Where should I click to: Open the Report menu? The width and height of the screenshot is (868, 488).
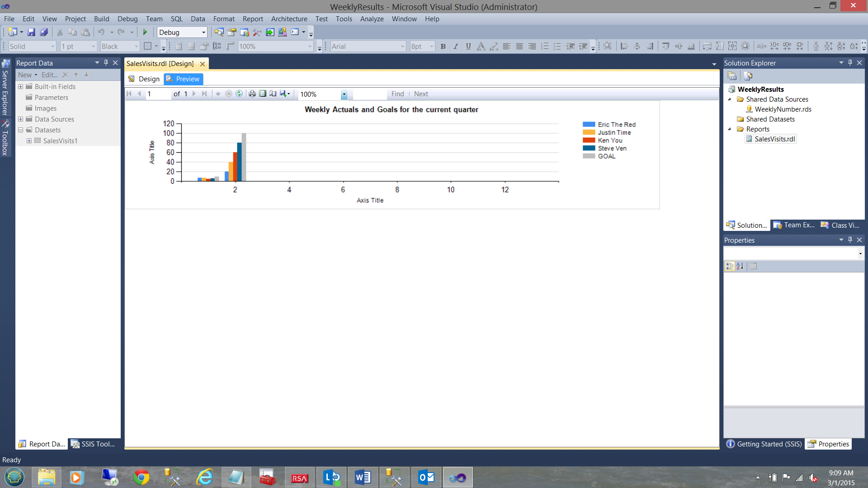click(252, 19)
